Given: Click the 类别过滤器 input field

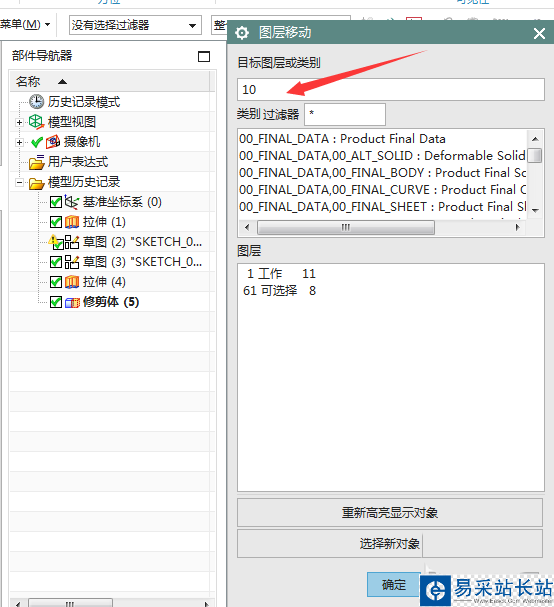Looking at the screenshot, I should [x=345, y=114].
